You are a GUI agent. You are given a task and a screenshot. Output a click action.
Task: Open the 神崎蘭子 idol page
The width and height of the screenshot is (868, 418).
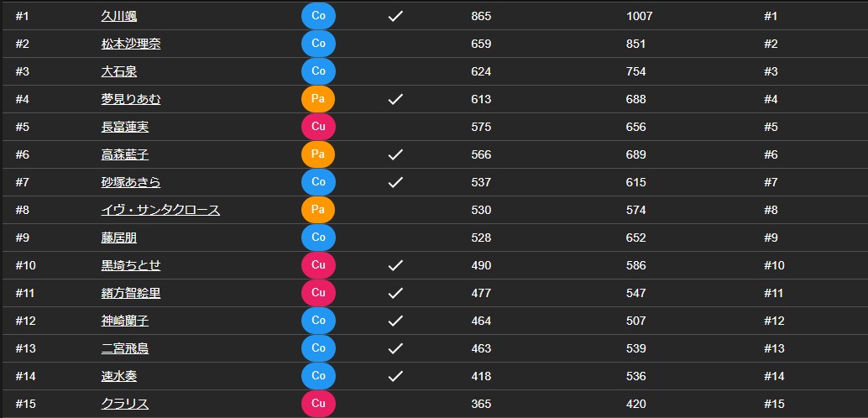click(125, 321)
